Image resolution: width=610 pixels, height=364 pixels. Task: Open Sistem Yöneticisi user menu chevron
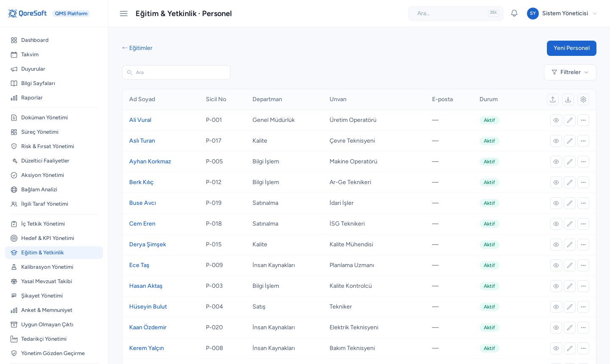[x=595, y=14]
